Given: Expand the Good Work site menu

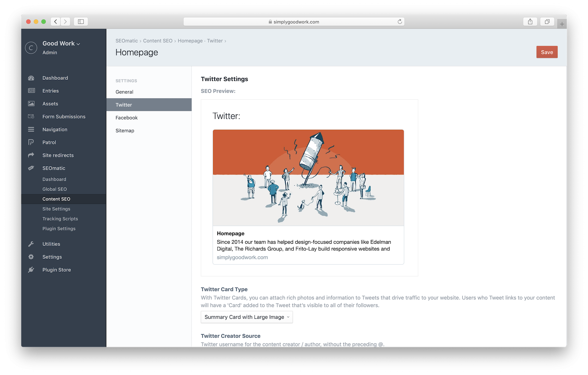Looking at the screenshot, I should pos(61,43).
